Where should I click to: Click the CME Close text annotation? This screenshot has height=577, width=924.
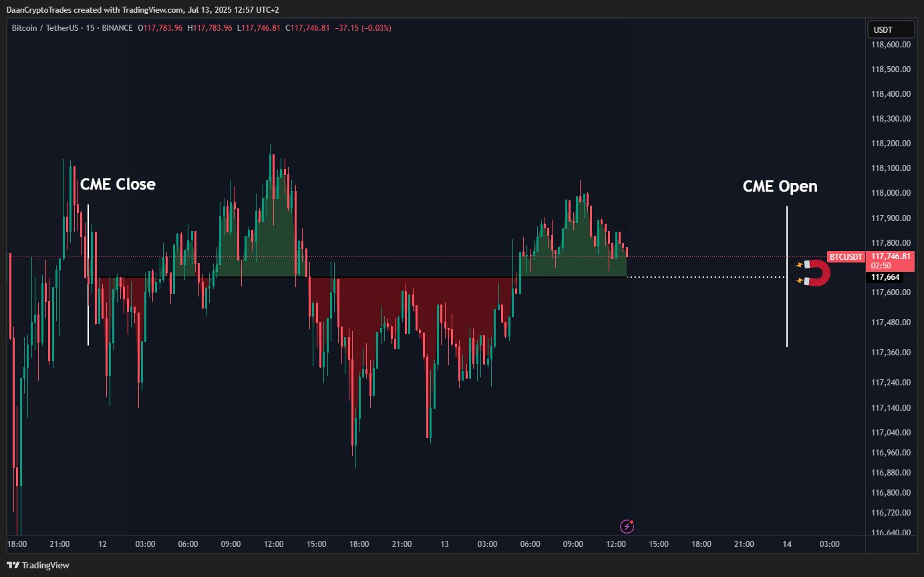(x=118, y=184)
